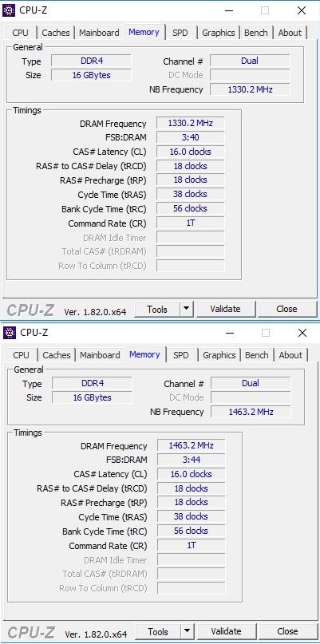Screen dimensions: 320x644
Task: Click DRAM Frequency value 1463.2 MHz
Action: (x=191, y=445)
